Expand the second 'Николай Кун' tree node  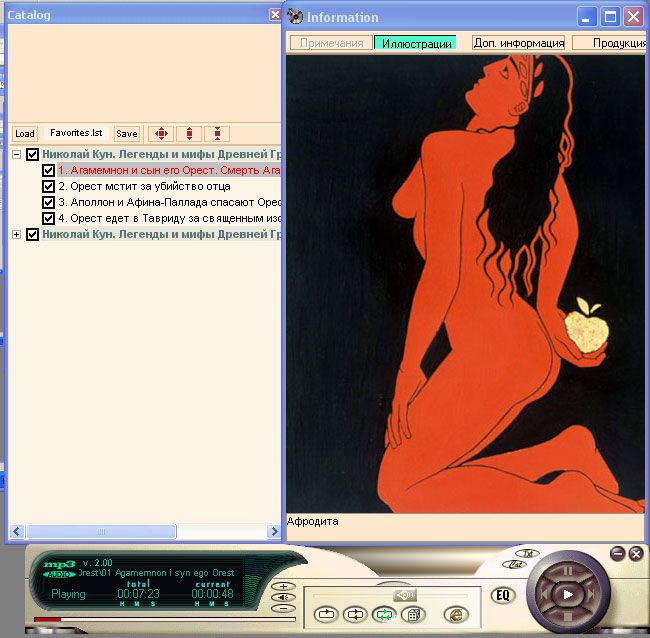click(x=17, y=234)
